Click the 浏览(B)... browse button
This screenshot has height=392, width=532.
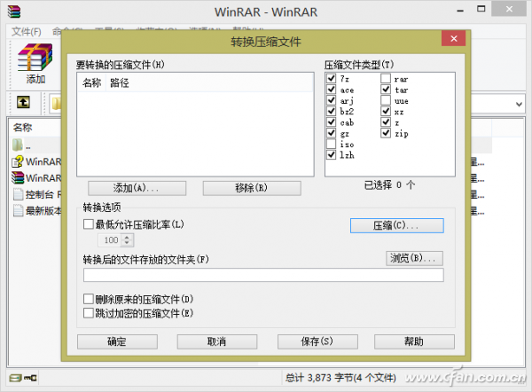pos(414,258)
